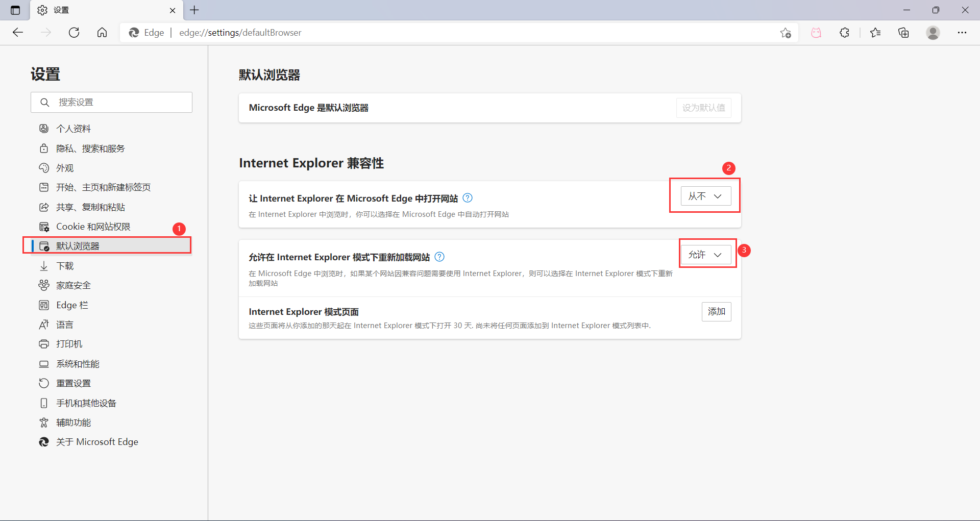Open the Favorites list icon
Image resolution: width=980 pixels, height=521 pixels.
point(875,33)
